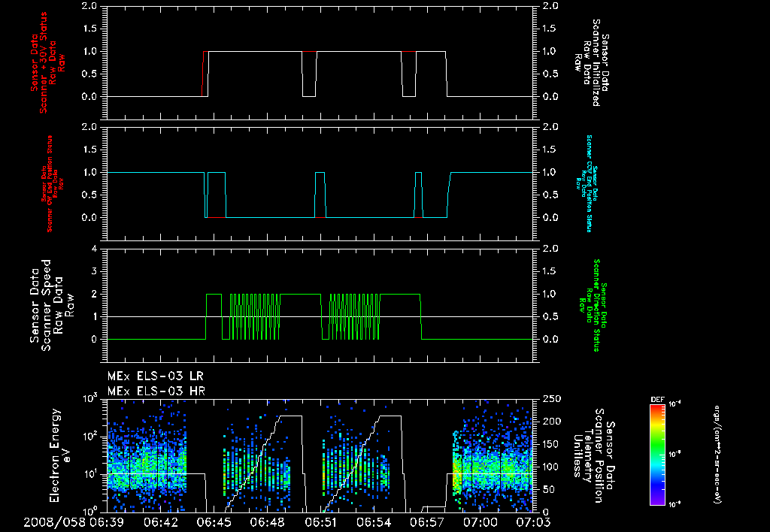Click the 10^2 tick on Electron Energy axis
Viewport: 770px width, 532px height.
tap(90, 437)
